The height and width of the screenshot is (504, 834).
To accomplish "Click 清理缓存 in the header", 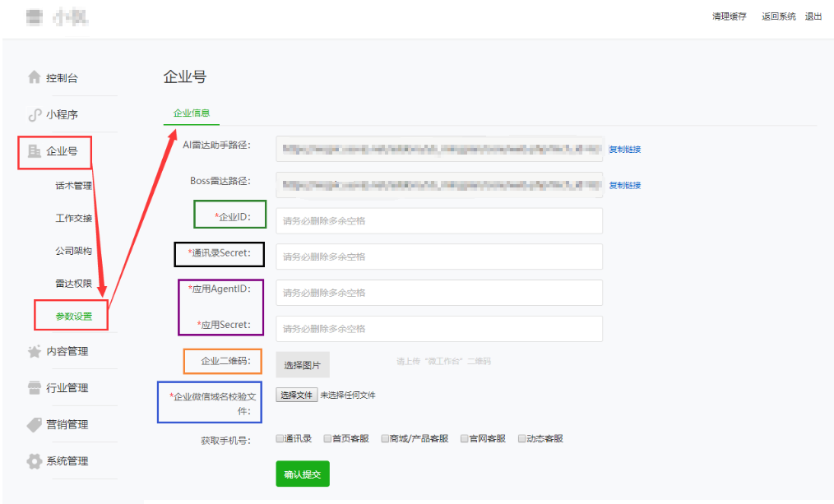I will [x=730, y=16].
